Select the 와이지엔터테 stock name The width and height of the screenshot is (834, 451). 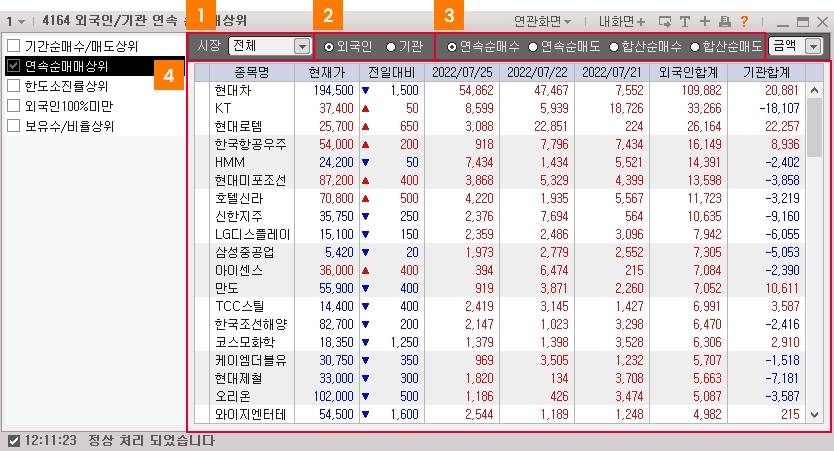(x=251, y=414)
